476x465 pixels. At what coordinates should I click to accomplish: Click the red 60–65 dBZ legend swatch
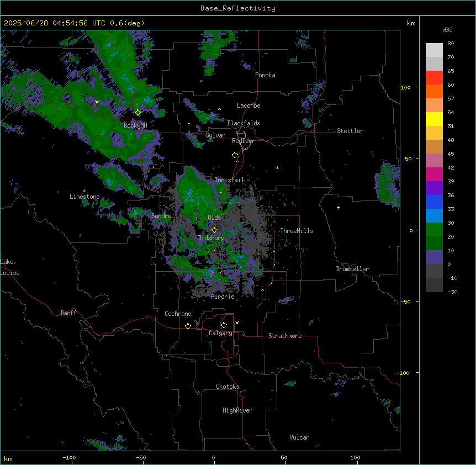pos(434,78)
